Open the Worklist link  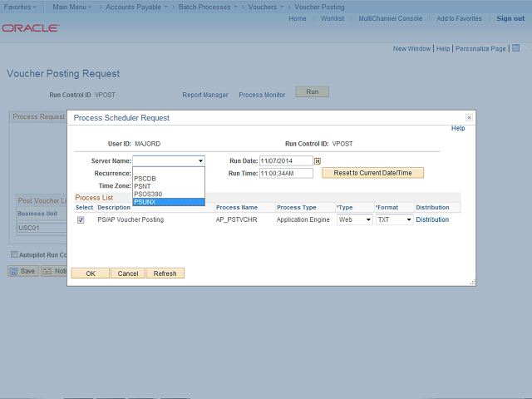click(x=332, y=18)
